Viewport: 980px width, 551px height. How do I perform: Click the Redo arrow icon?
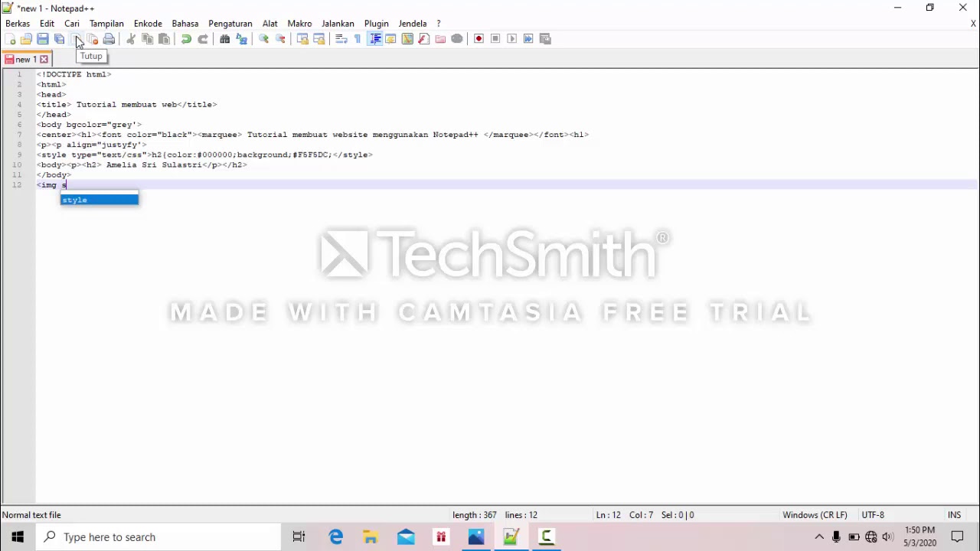[x=203, y=39]
